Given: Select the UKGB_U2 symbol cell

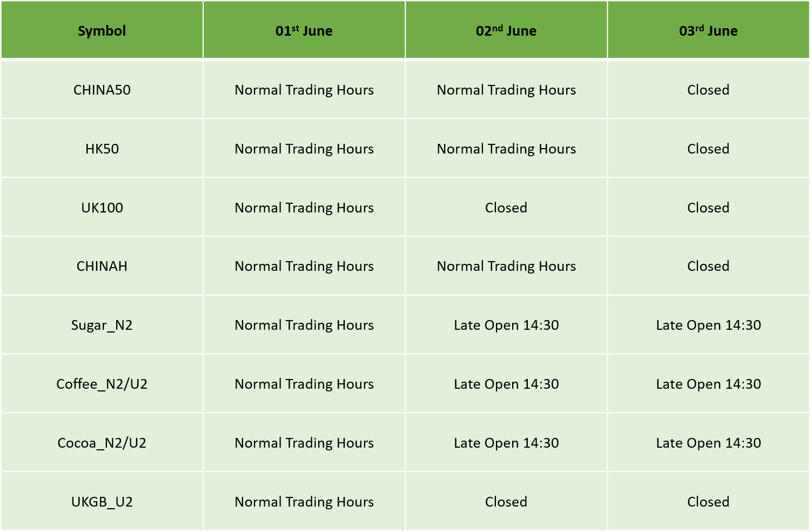Looking at the screenshot, I should tap(102, 502).
